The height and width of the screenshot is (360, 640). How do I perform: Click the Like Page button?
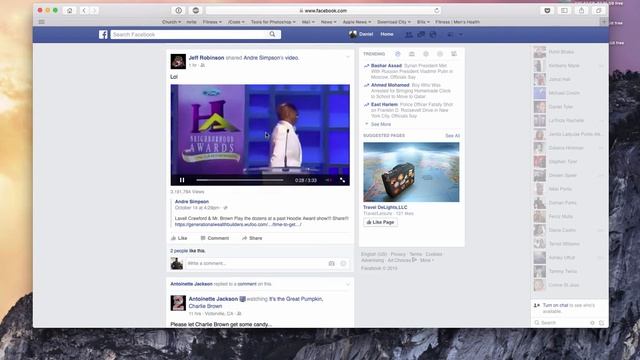tap(380, 222)
